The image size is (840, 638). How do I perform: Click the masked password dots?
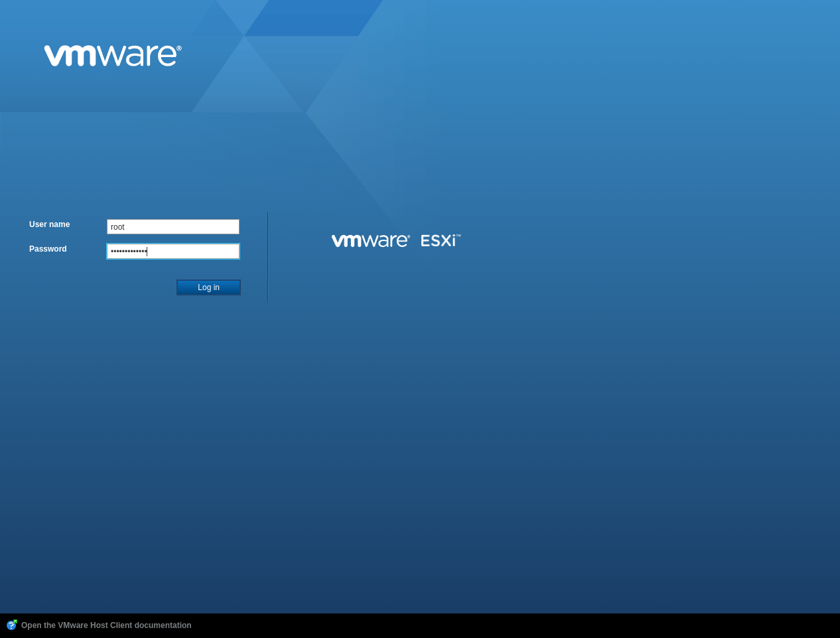coord(128,252)
